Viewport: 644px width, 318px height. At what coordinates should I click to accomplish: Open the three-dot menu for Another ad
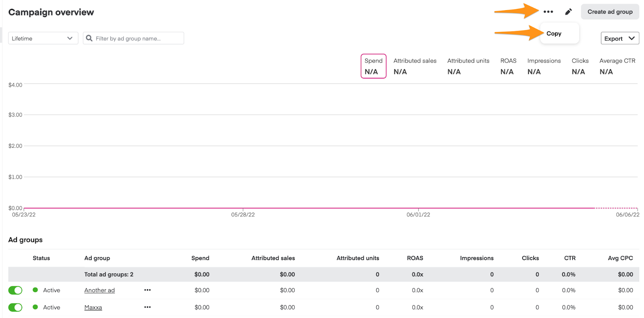[x=148, y=290]
